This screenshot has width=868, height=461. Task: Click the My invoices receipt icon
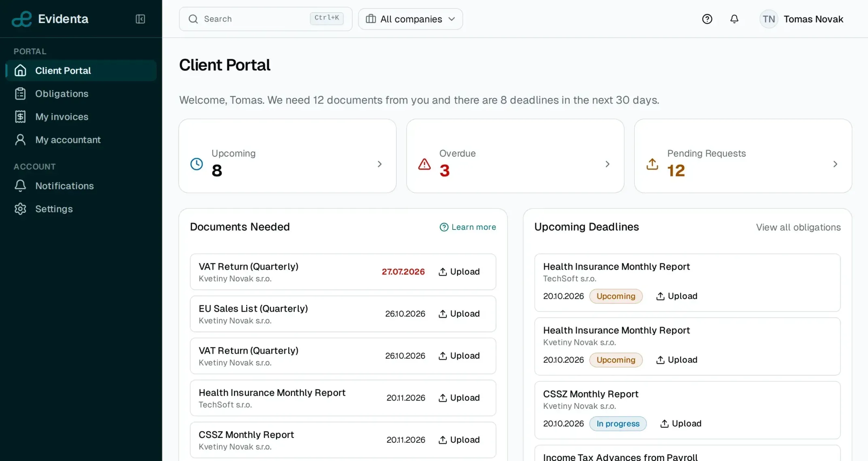20,117
